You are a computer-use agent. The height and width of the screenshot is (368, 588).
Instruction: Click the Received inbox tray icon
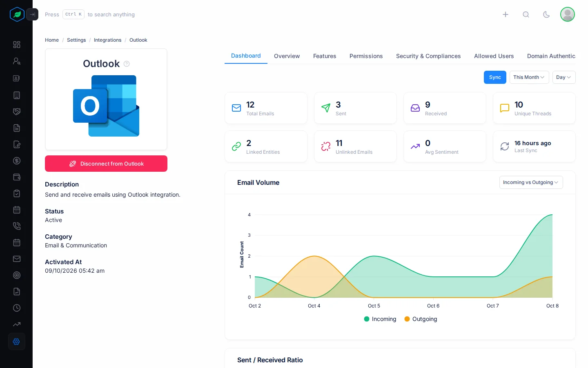pos(415,108)
